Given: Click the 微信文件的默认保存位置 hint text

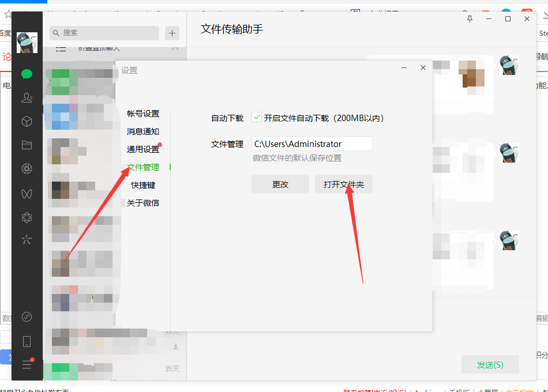Looking at the screenshot, I should (297, 158).
